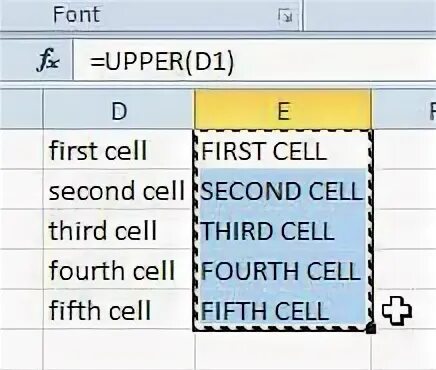
Task: Select cell containing 'fifth cell'
Action: pos(119,310)
